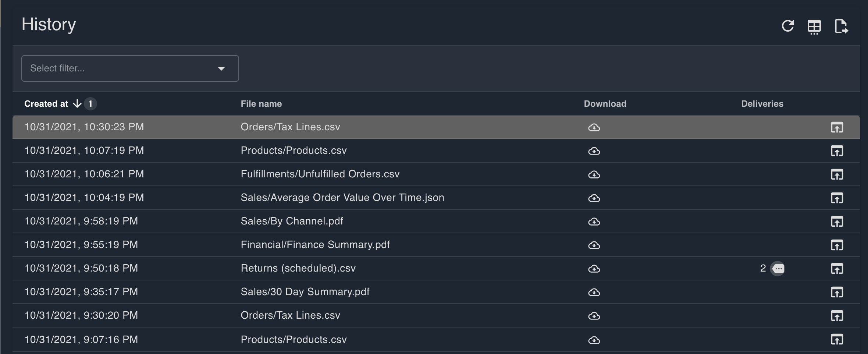Screen dimensions: 868x354
Task: Click the Deliveries column header
Action: pyautogui.click(x=762, y=104)
